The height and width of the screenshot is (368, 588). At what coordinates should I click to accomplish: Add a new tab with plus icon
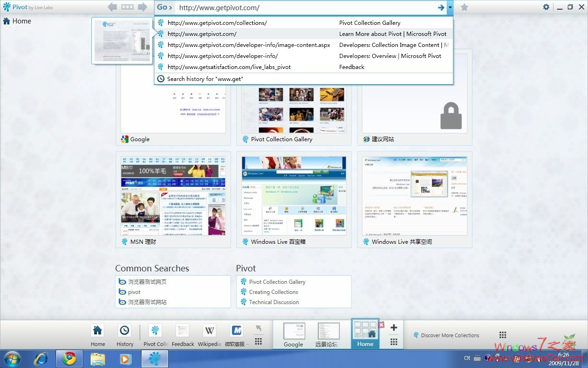pyautogui.click(x=394, y=328)
